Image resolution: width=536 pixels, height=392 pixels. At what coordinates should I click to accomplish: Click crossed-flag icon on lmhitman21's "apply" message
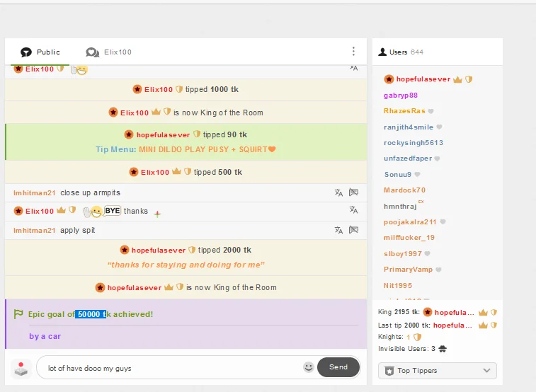pos(353,231)
